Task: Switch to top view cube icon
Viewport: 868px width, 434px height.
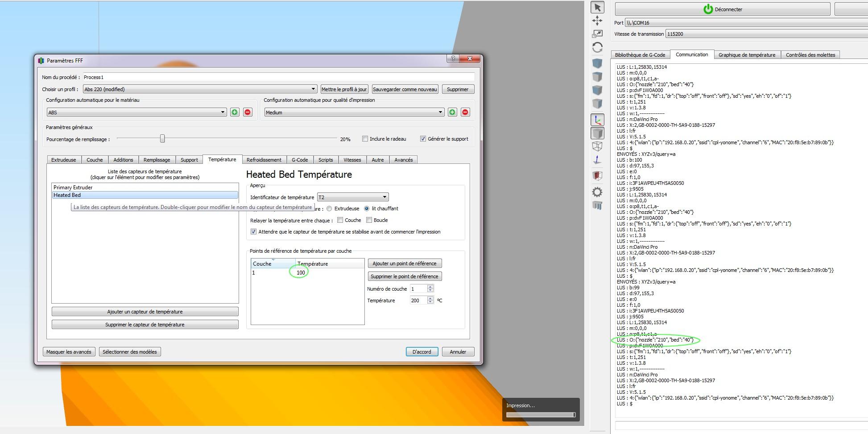Action: click(597, 77)
